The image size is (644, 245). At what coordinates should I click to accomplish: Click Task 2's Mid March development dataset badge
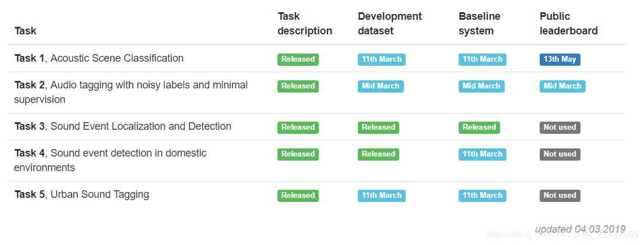381,86
